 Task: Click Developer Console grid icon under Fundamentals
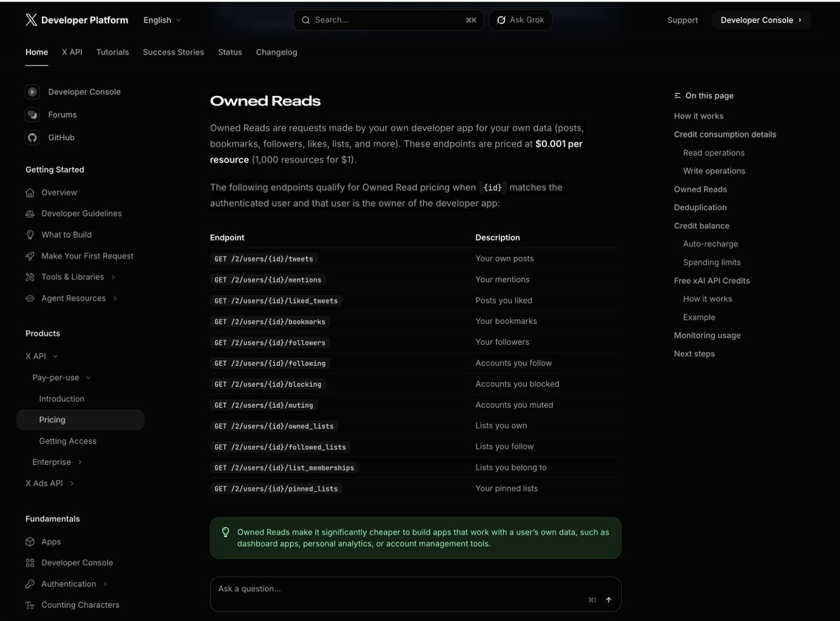point(30,563)
